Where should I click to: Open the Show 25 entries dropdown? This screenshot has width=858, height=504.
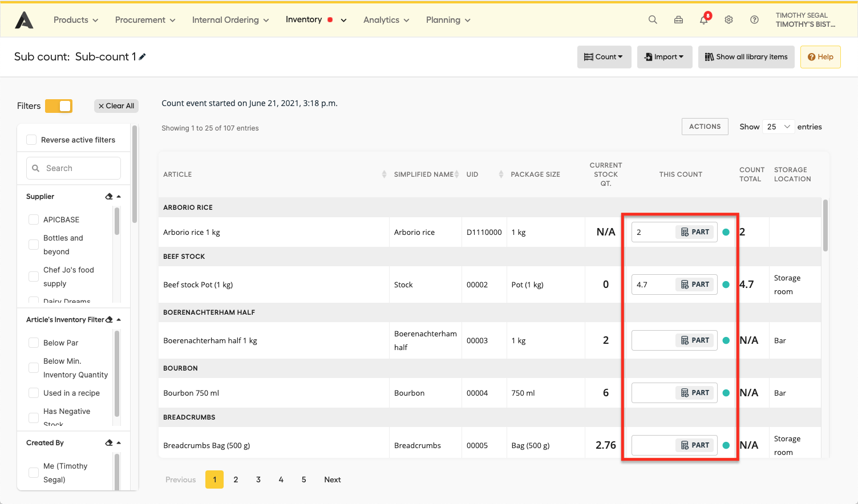(x=778, y=127)
